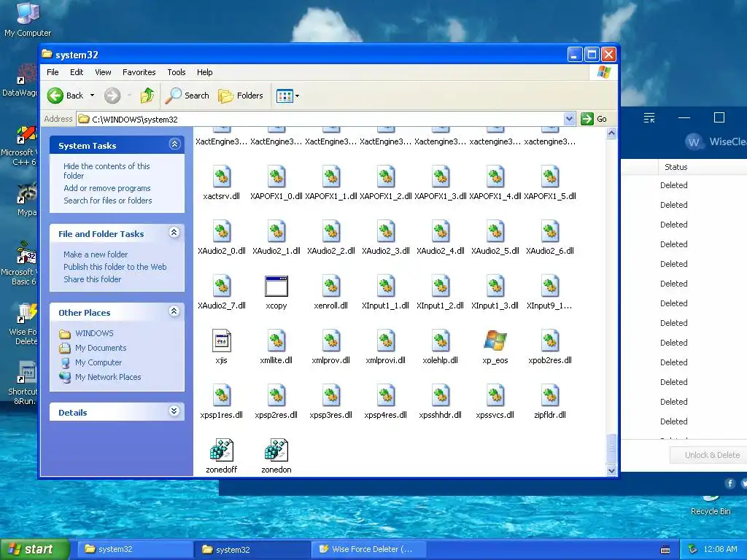
Task: Select the zonedoff registry file
Action: 222,451
